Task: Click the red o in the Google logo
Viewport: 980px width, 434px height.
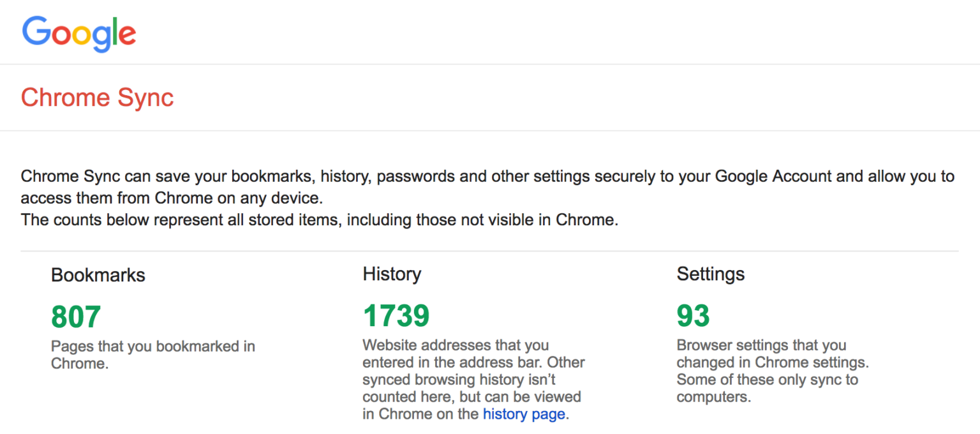Action: pyautogui.click(x=62, y=35)
